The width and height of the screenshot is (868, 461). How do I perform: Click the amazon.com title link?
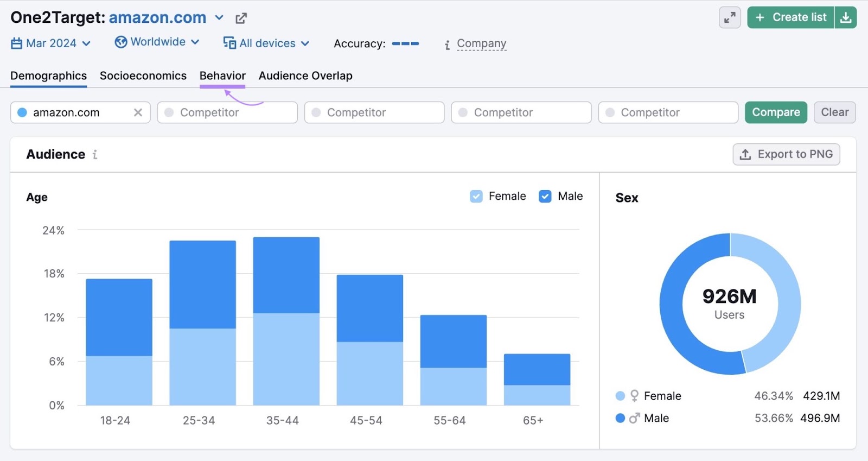(157, 17)
